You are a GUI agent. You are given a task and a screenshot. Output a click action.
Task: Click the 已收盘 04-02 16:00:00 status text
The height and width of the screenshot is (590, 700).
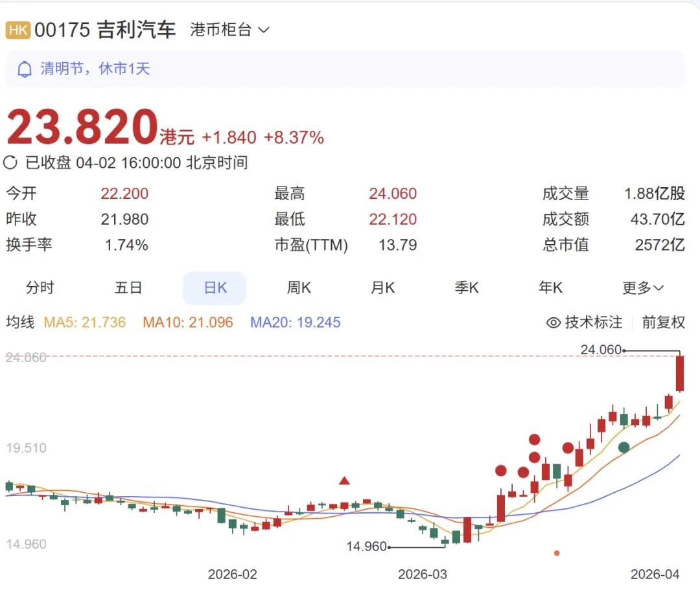pos(136,163)
